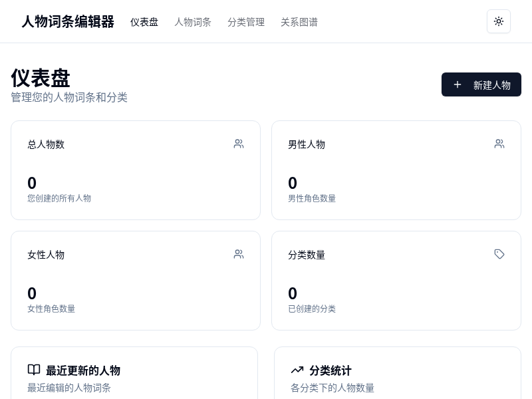Create a new character with 新建人物
Viewport: 532px width, 399px height.
[x=481, y=84]
